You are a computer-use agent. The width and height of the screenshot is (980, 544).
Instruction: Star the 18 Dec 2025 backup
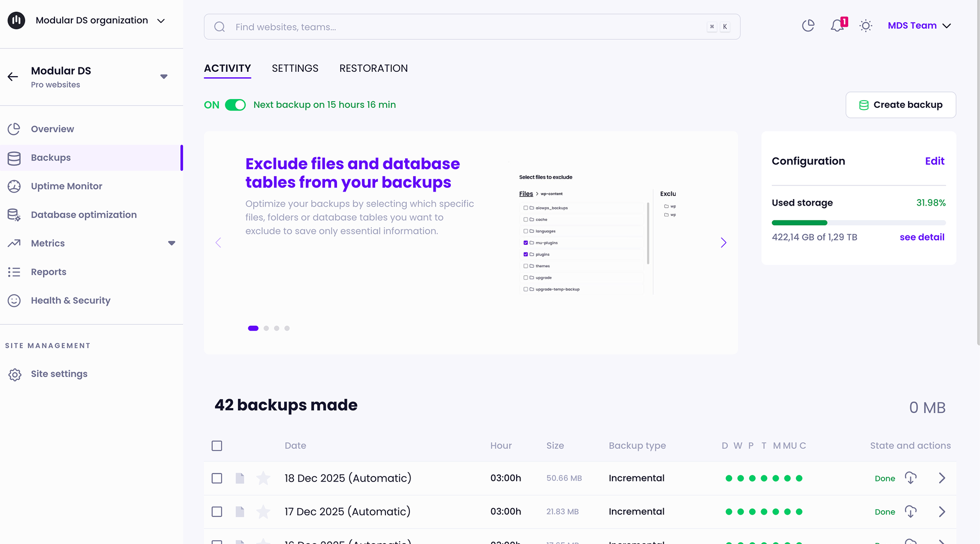(263, 478)
